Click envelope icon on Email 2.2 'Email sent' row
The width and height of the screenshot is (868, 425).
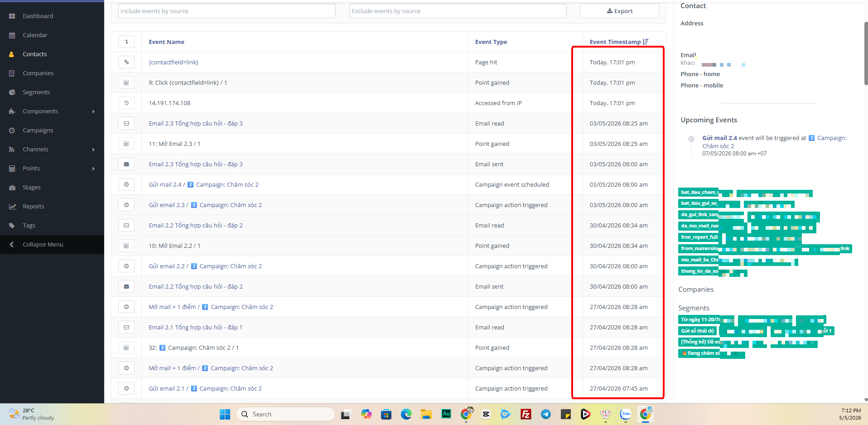126,286
